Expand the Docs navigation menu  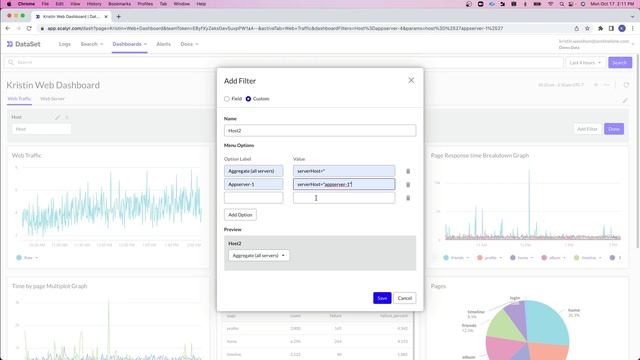pos(189,44)
